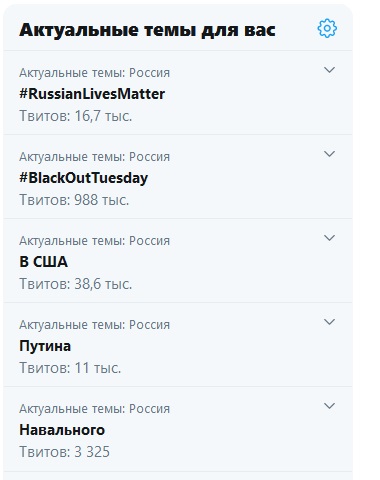The height and width of the screenshot is (480, 380).
Task: Click Россия category label above Навального
Action: click(150, 409)
